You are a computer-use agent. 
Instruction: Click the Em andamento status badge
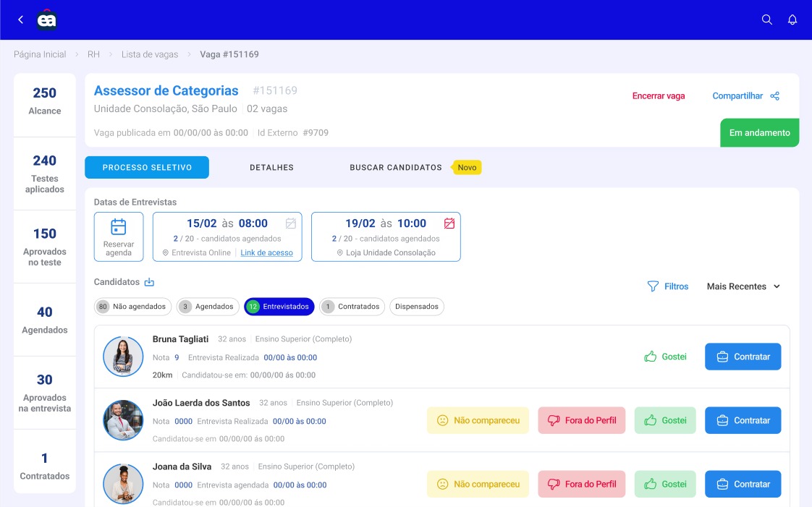759,133
